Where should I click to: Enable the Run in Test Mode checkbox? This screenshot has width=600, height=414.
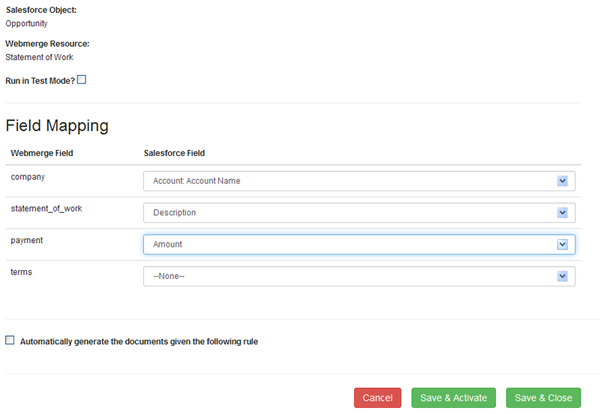(82, 80)
